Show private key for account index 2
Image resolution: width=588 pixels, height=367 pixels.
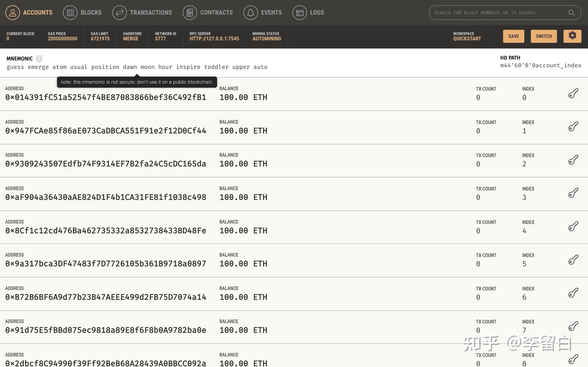coord(573,160)
